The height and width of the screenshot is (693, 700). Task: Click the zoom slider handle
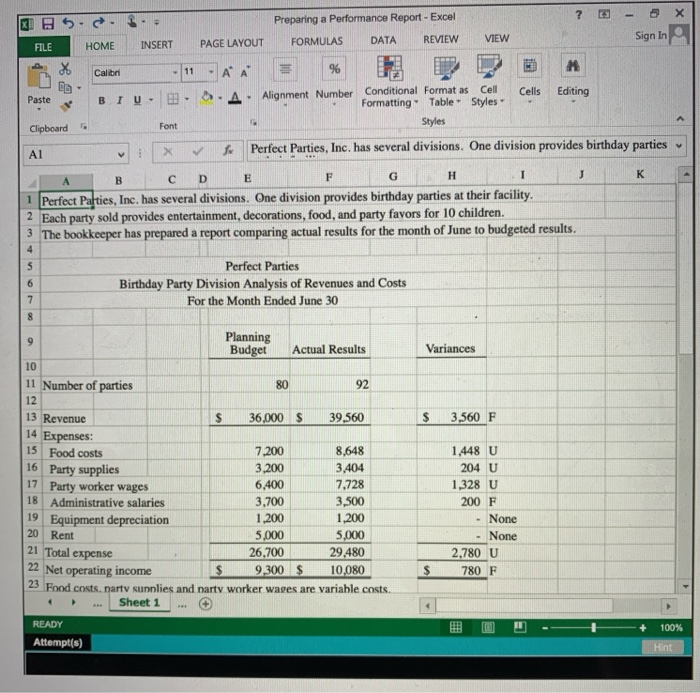[593, 627]
